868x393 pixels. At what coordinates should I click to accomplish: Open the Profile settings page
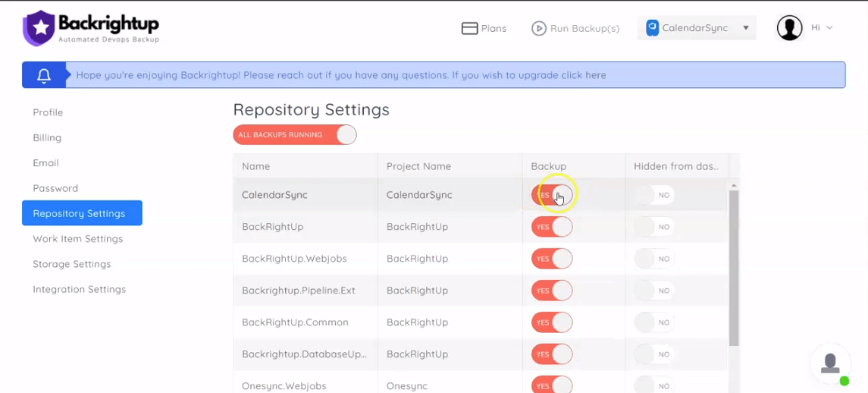49,112
